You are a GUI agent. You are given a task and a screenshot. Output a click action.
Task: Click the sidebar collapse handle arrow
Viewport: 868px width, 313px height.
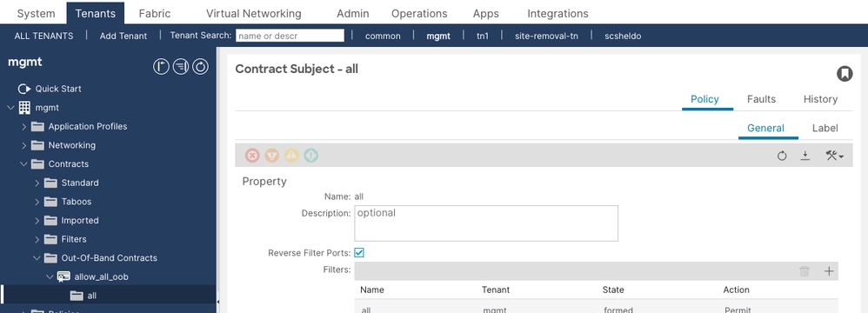coord(218,302)
